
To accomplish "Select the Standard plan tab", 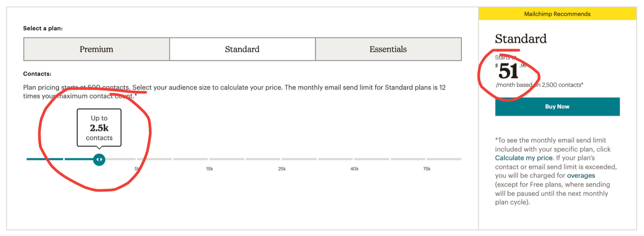I will pyautogui.click(x=242, y=49).
